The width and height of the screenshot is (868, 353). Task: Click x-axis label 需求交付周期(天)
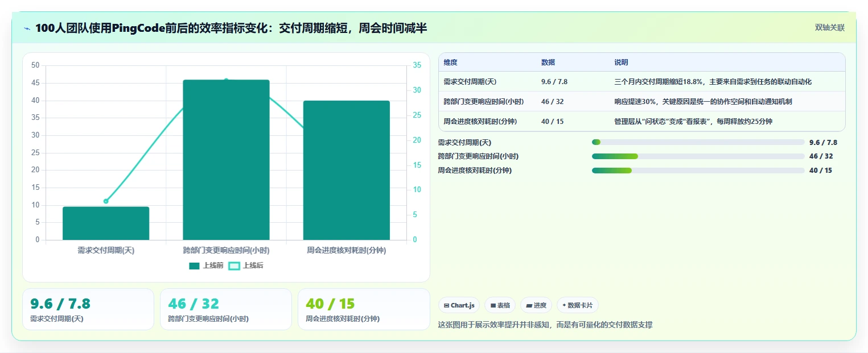[106, 250]
